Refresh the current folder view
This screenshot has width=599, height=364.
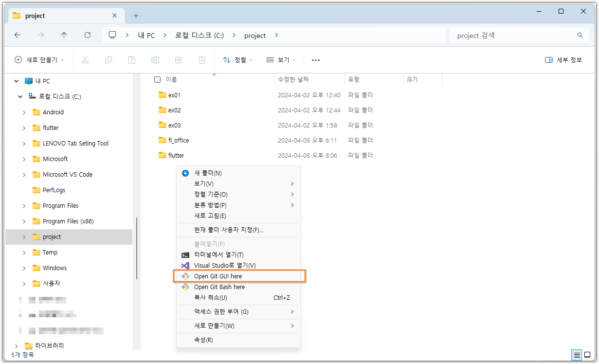tap(88, 35)
